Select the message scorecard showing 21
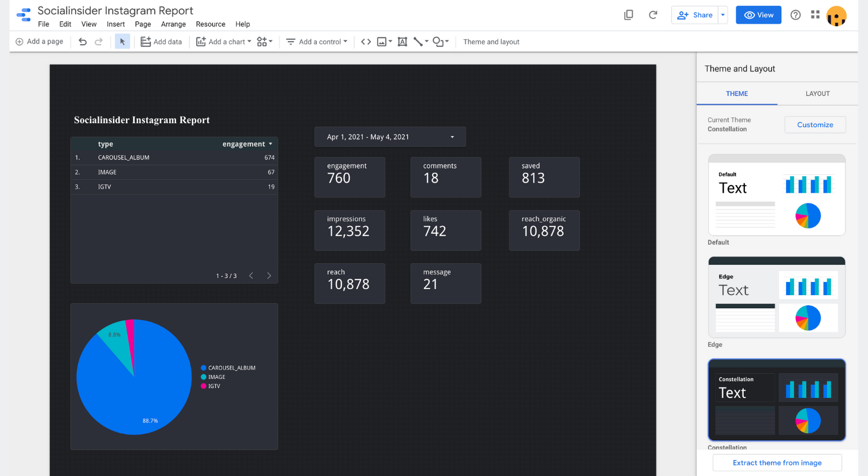 click(446, 283)
